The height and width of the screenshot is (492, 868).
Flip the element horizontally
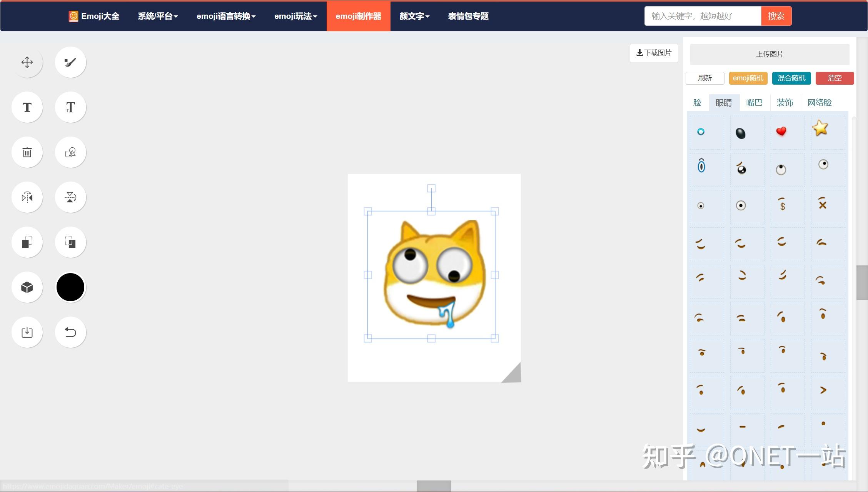pos(27,197)
